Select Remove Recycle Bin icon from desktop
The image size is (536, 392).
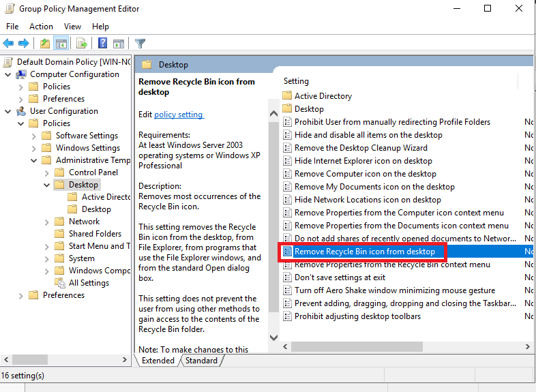(x=365, y=252)
